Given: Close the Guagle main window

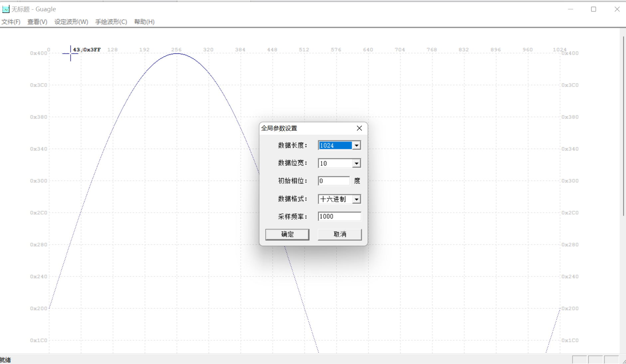Looking at the screenshot, I should pyautogui.click(x=617, y=9).
